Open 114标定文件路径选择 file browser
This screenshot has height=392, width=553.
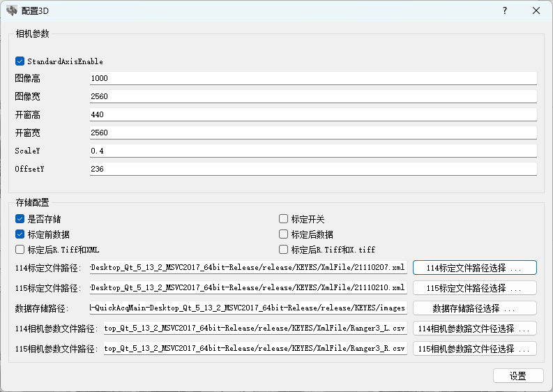point(474,268)
